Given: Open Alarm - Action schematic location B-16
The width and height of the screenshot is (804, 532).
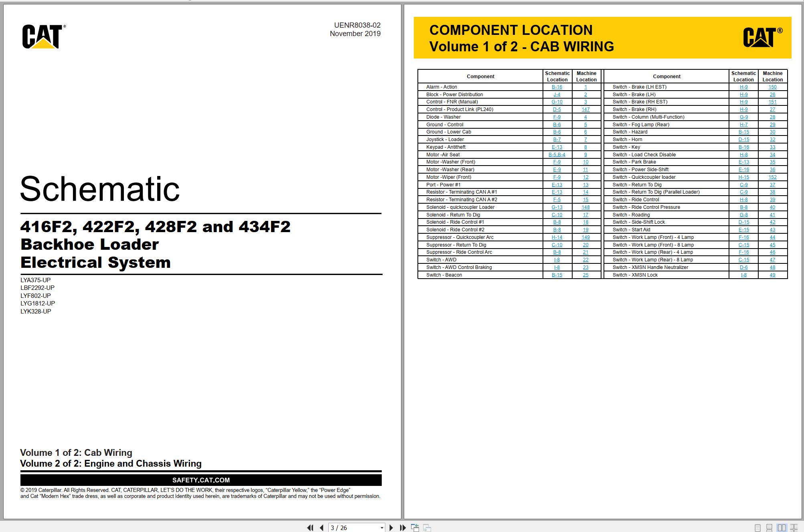Looking at the screenshot, I should pos(557,87).
